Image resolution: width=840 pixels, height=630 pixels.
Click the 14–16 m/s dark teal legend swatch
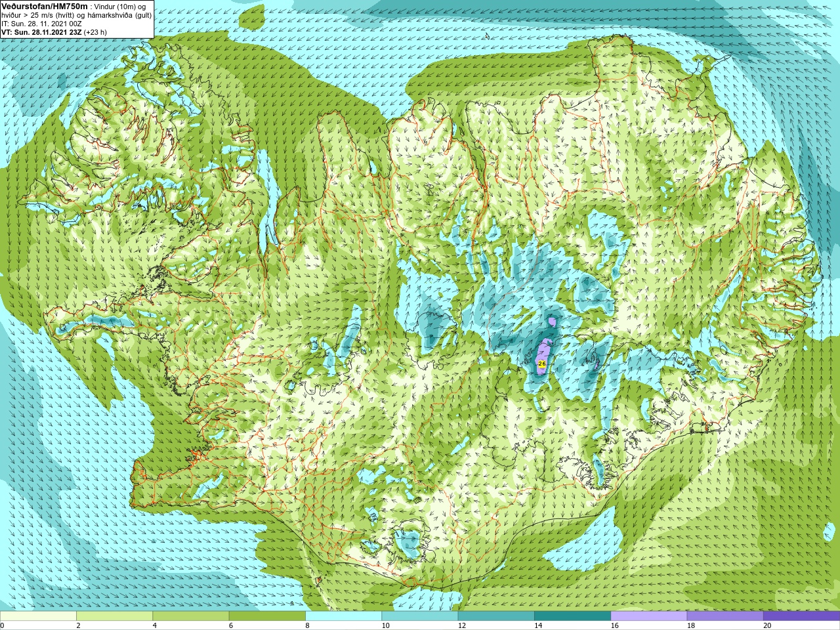pyautogui.click(x=572, y=616)
